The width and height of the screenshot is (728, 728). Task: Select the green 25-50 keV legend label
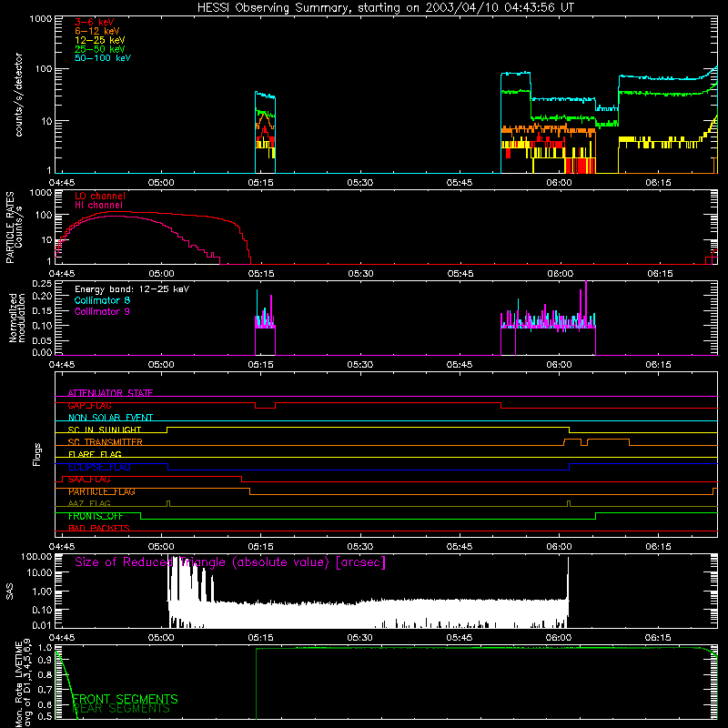(x=100, y=49)
